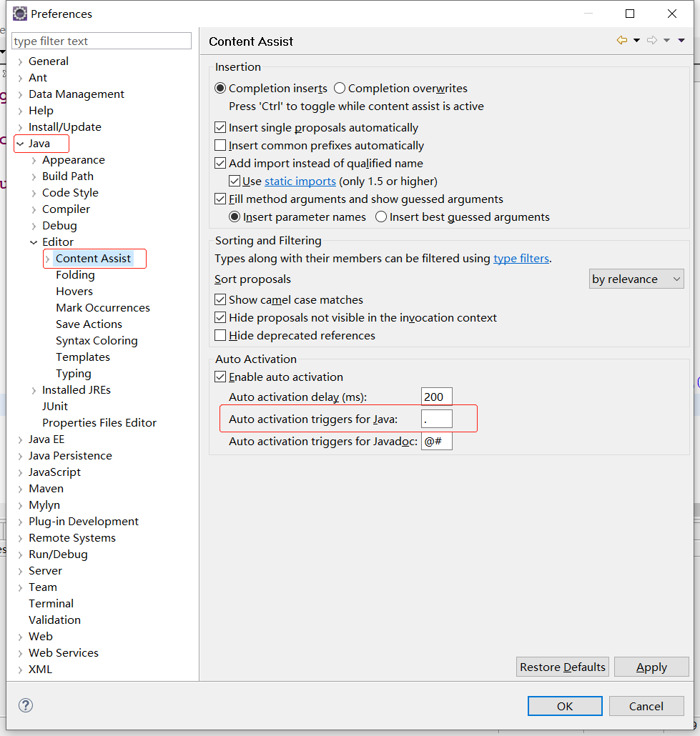
Task: Select Remote Systems tree item
Action: (x=72, y=538)
